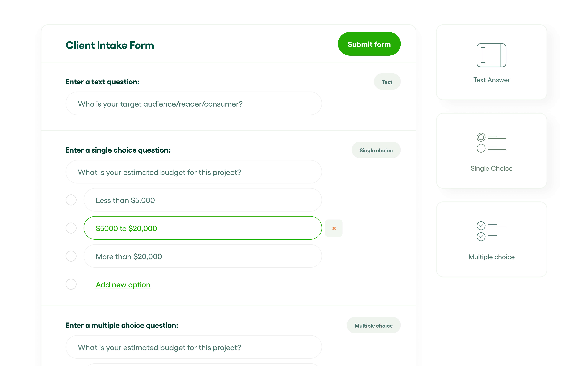Screen dimensions: 588x366
Task: Click the radio circle beside Add new option
Action: pos(71,284)
